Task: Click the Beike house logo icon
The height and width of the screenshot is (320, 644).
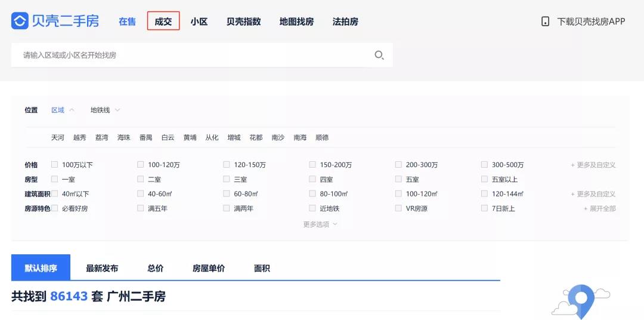Action: pyautogui.click(x=20, y=21)
